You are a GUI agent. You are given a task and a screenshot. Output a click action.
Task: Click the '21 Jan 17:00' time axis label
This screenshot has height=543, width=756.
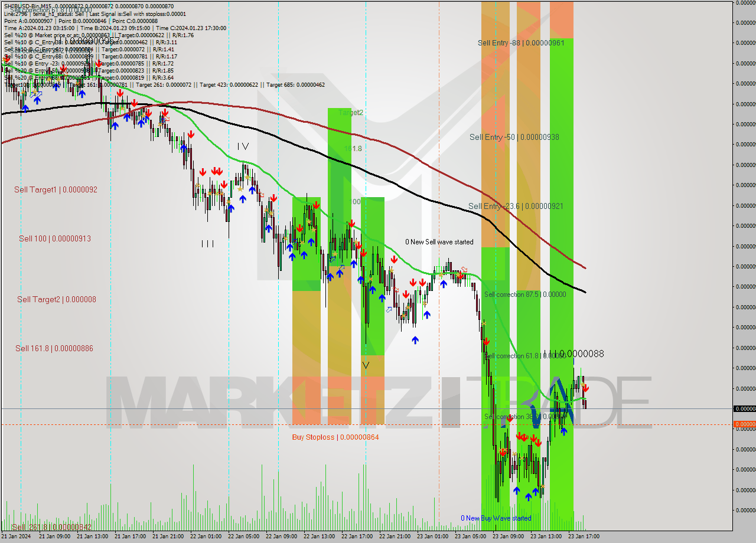(131, 537)
